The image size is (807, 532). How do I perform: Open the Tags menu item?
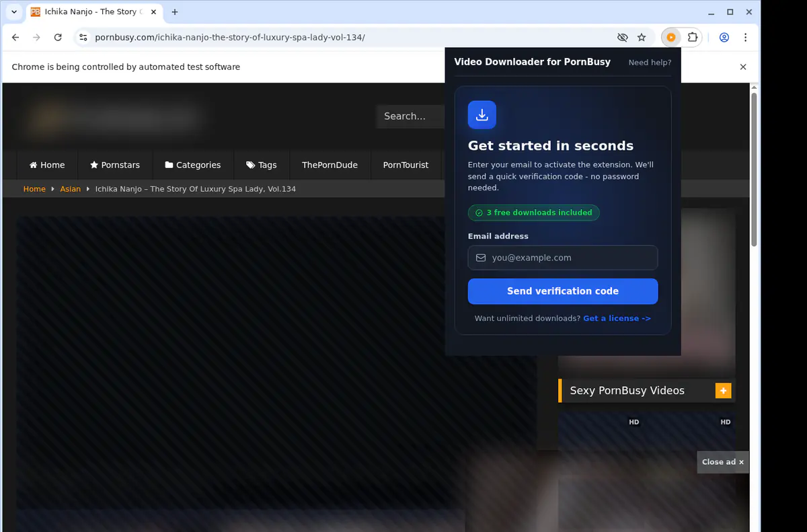pos(262,165)
